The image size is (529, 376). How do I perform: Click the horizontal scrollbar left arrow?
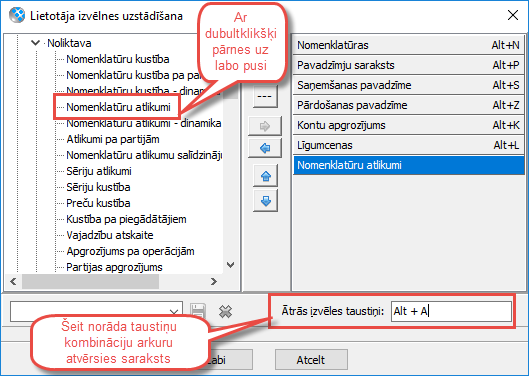(x=13, y=281)
